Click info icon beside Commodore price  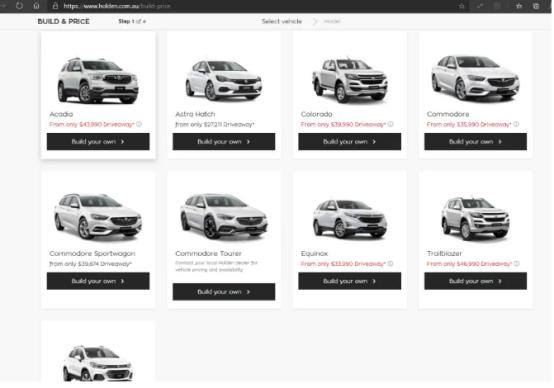(x=516, y=124)
